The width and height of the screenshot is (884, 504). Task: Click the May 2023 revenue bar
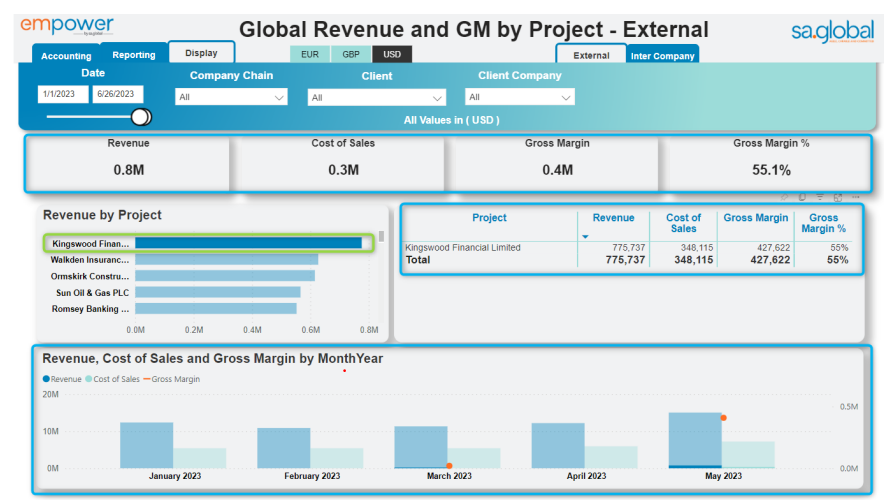point(695,440)
